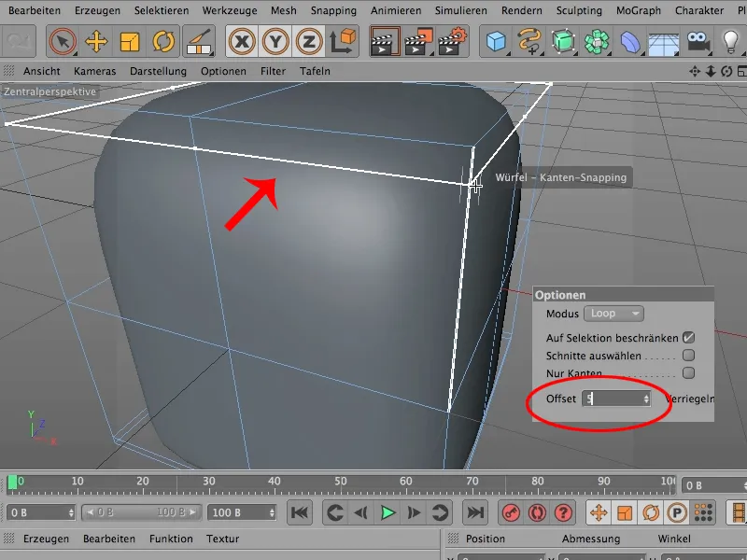The image size is (747, 560).
Task: Open the Bearbeiten menu
Action: coord(35,10)
